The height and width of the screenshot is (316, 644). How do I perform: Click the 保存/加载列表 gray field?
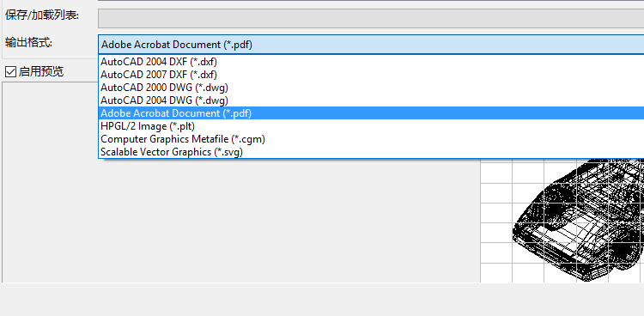371,19
